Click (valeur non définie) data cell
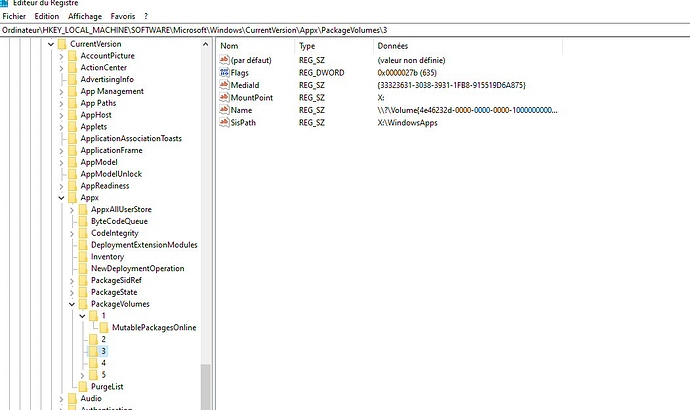 411,60
